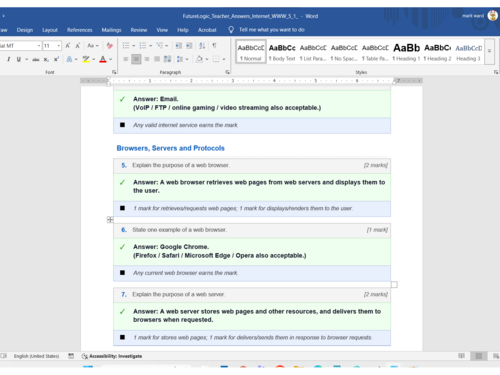Toggle italic formatting
Screen dimensions: 500x375
click(8, 59)
